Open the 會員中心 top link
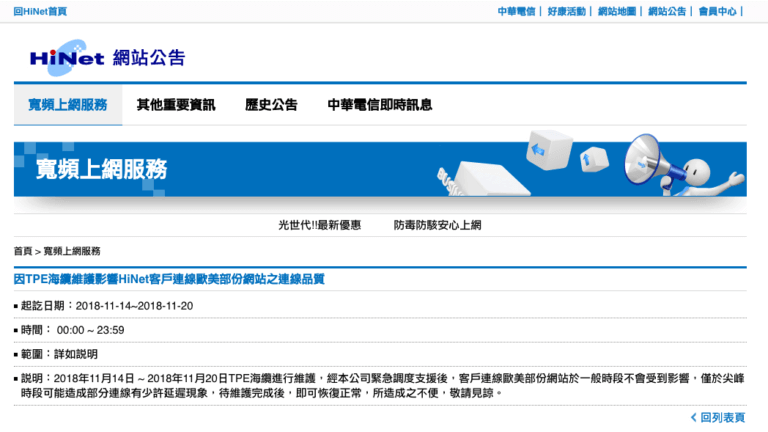This screenshot has height=432, width=768. [718, 11]
